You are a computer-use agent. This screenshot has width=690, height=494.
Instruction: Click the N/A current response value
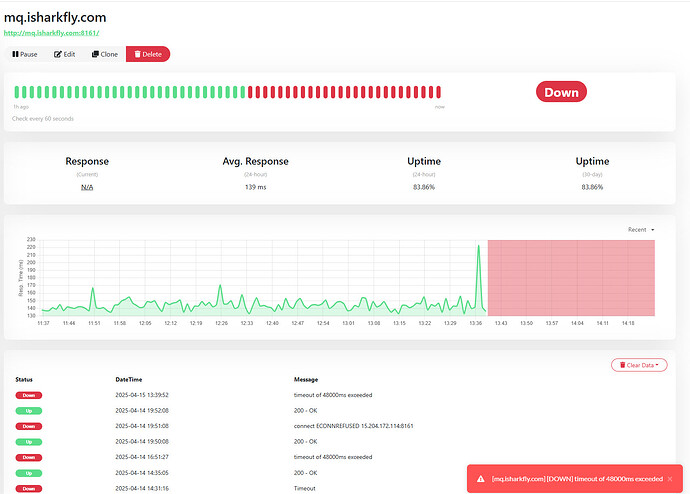pos(87,187)
